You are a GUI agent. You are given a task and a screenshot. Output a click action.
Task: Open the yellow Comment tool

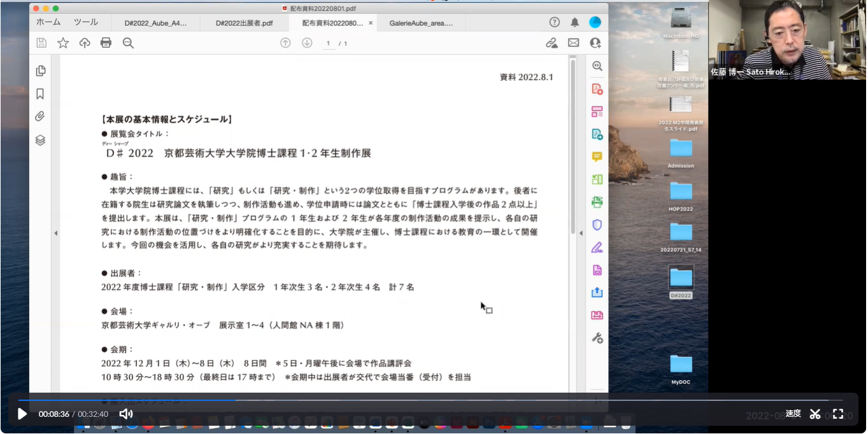tap(597, 157)
